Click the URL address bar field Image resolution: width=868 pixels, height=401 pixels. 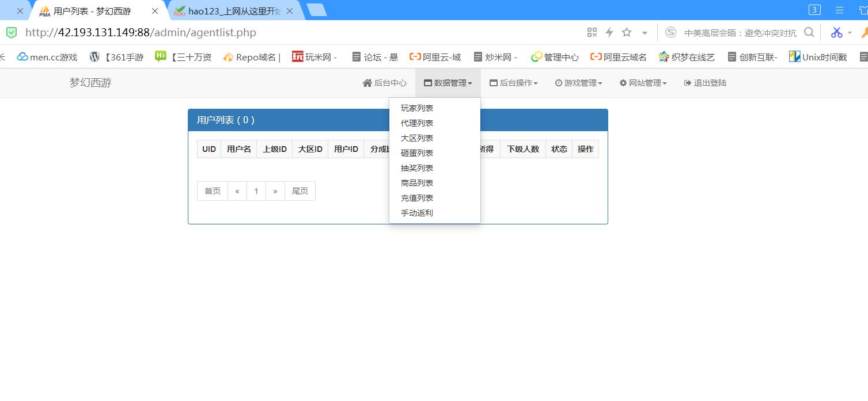tap(288, 32)
